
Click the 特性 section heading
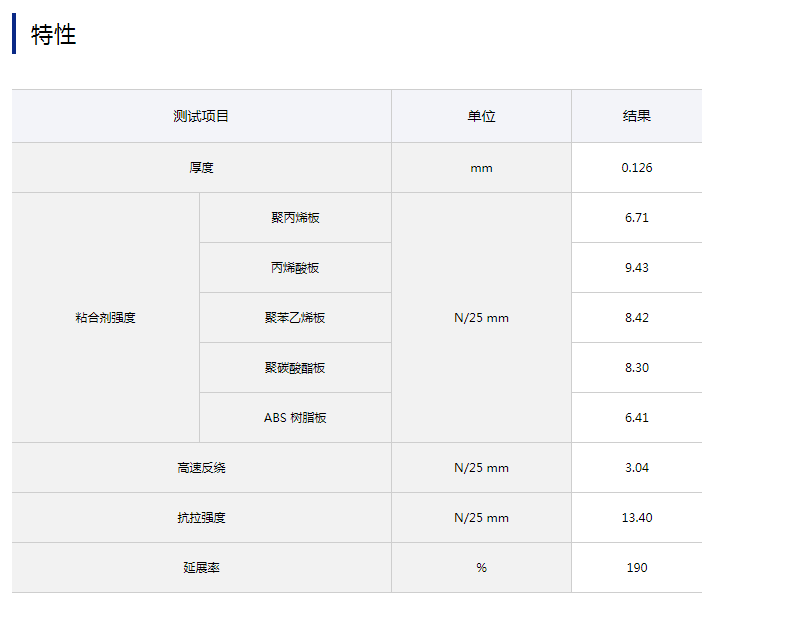click(54, 35)
